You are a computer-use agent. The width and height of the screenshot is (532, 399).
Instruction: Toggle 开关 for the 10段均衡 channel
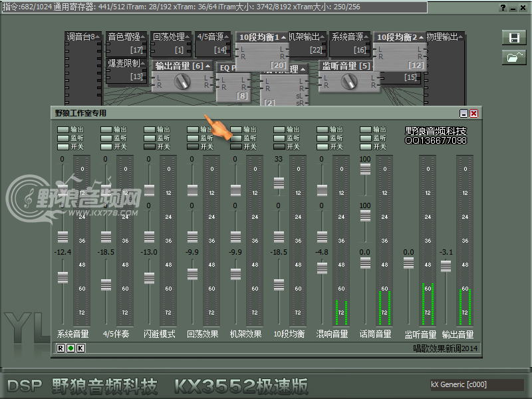pos(279,146)
